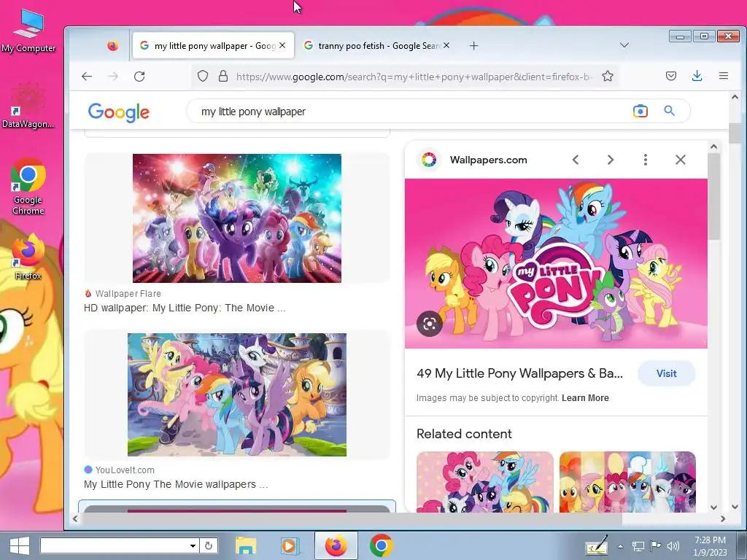747x560 pixels.
Task: Open the Wallpaper Flare movie image thumbnail
Action: (x=237, y=218)
